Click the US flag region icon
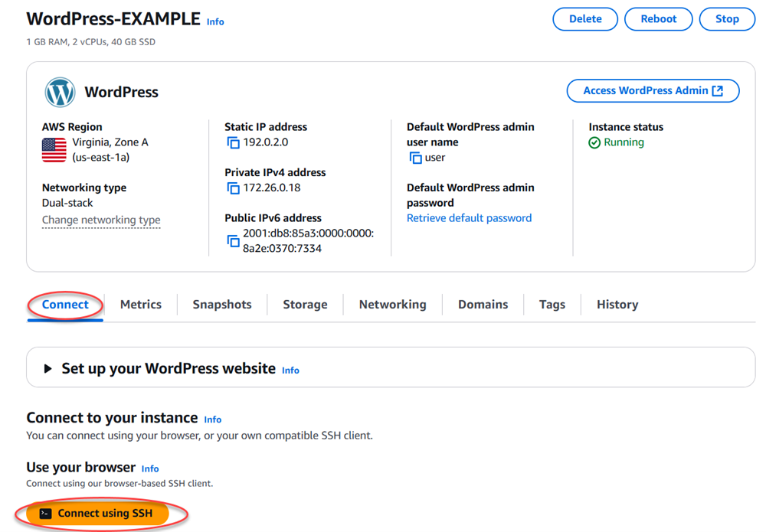766x532 pixels. (x=54, y=149)
